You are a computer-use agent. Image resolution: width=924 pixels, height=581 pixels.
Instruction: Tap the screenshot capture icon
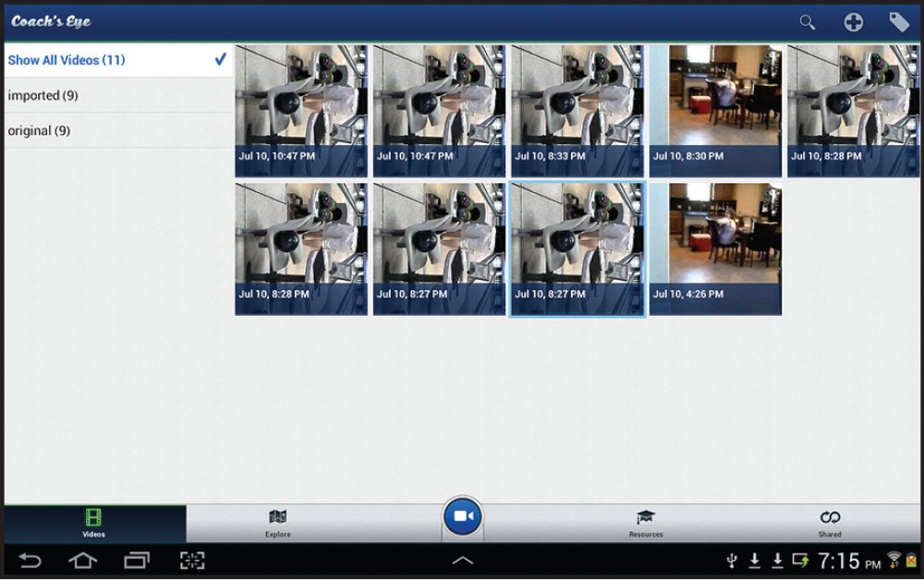[191, 561]
